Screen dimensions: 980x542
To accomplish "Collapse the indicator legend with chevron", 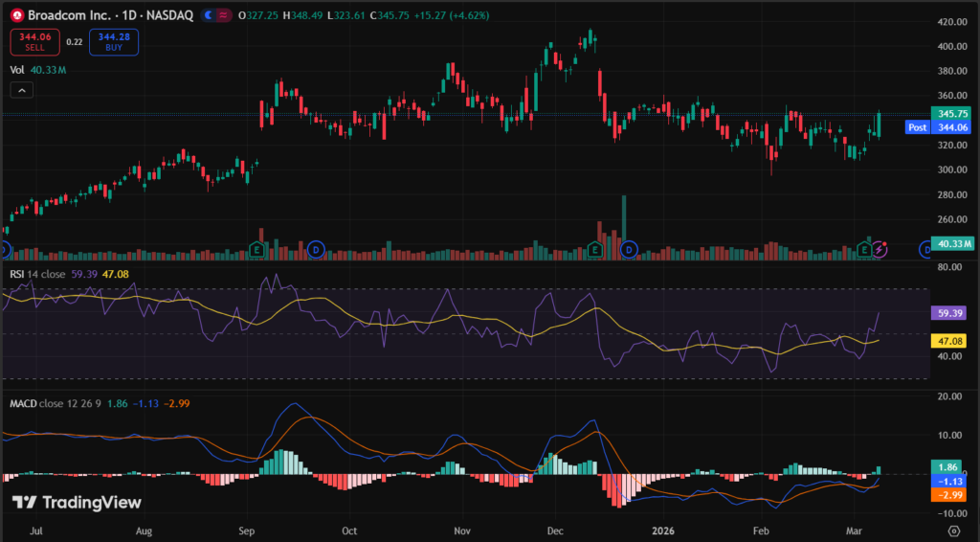I will (23, 90).
